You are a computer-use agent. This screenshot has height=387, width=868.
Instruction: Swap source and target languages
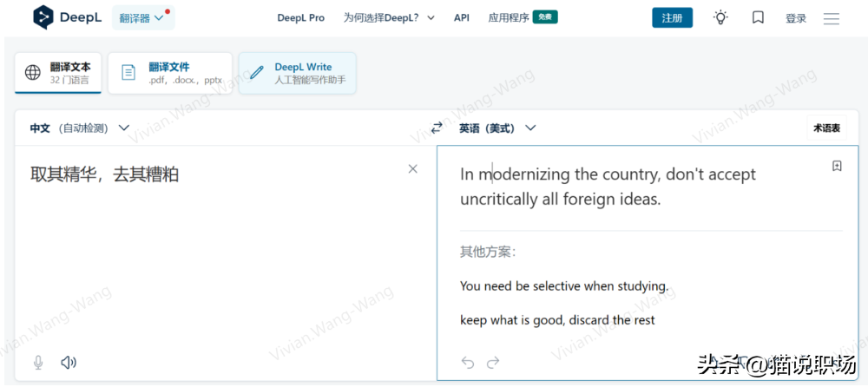coord(437,128)
